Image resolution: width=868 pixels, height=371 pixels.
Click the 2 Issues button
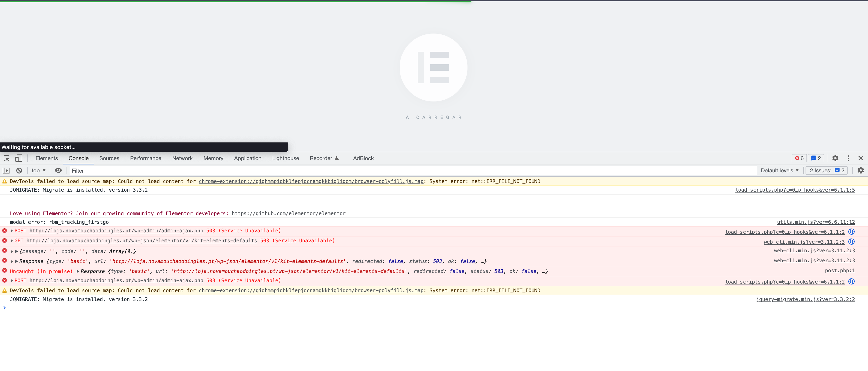(827, 171)
